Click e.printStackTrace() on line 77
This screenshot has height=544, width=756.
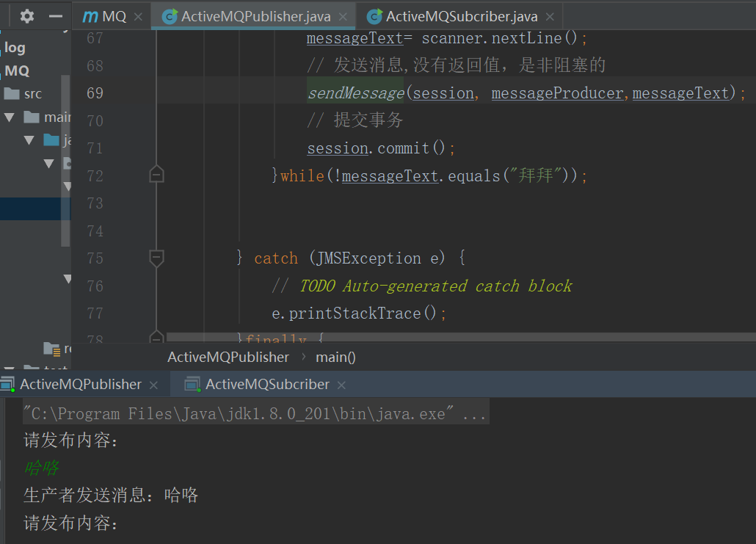coord(355,313)
